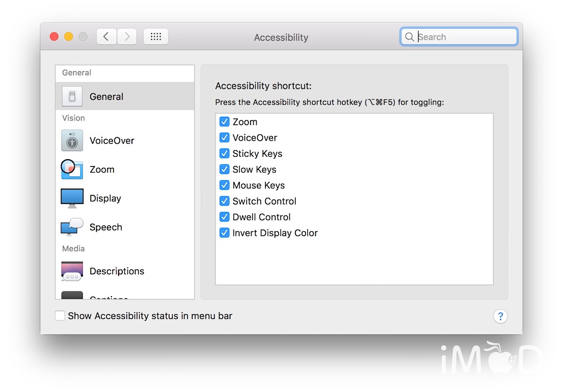
Task: Open the Show All preferences grid icon
Action: click(156, 36)
